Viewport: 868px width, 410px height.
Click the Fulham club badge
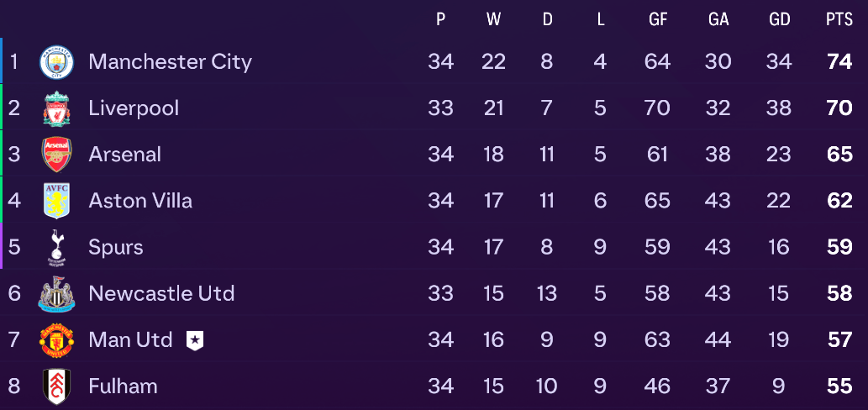point(56,386)
